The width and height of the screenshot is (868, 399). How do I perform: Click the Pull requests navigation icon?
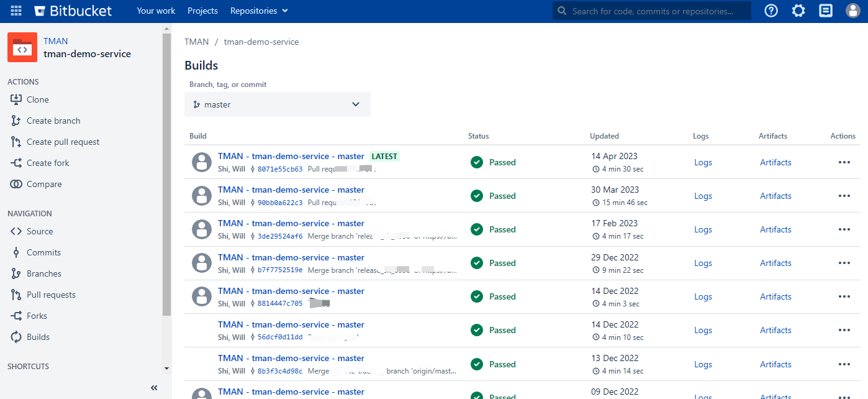coord(16,295)
